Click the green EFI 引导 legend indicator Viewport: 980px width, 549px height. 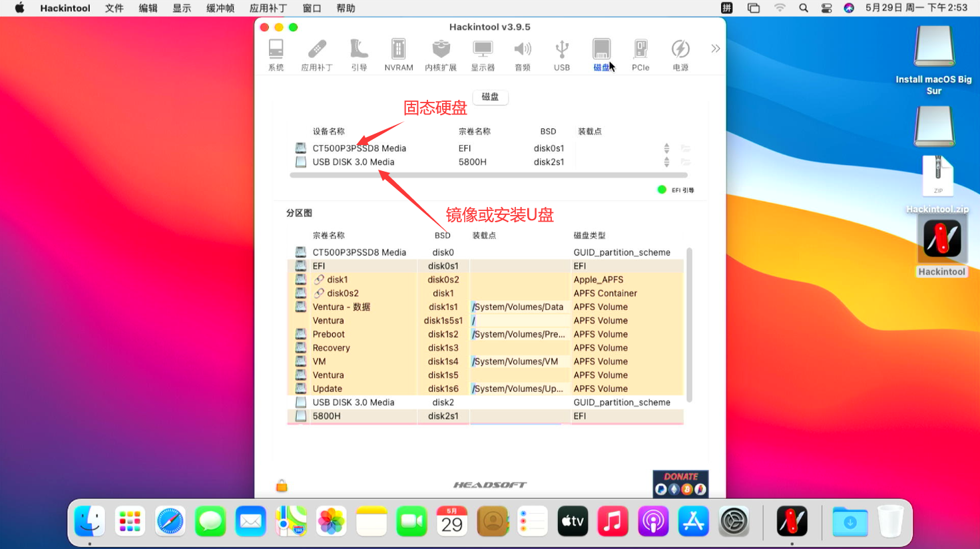662,190
